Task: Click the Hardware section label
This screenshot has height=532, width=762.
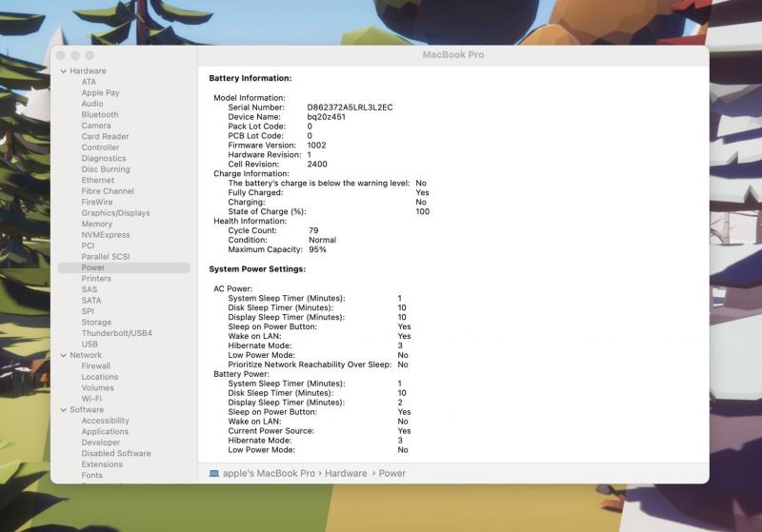Action: pos(88,70)
